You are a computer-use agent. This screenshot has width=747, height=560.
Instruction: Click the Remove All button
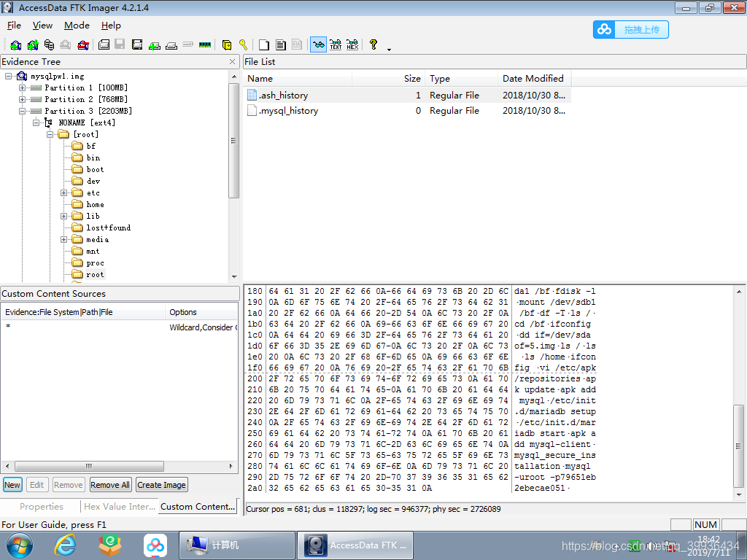tap(110, 485)
